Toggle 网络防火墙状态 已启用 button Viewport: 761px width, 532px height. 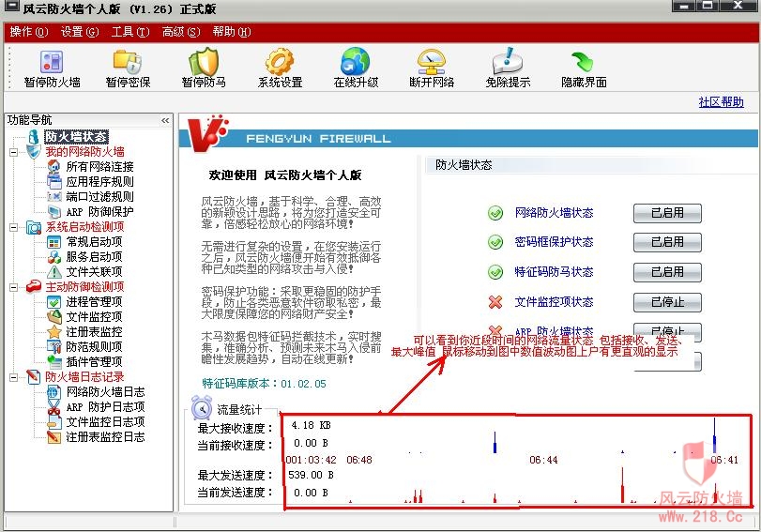tap(667, 214)
